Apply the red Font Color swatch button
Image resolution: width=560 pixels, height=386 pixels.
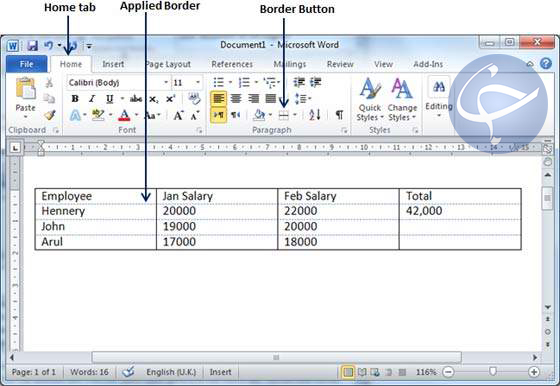point(124,115)
